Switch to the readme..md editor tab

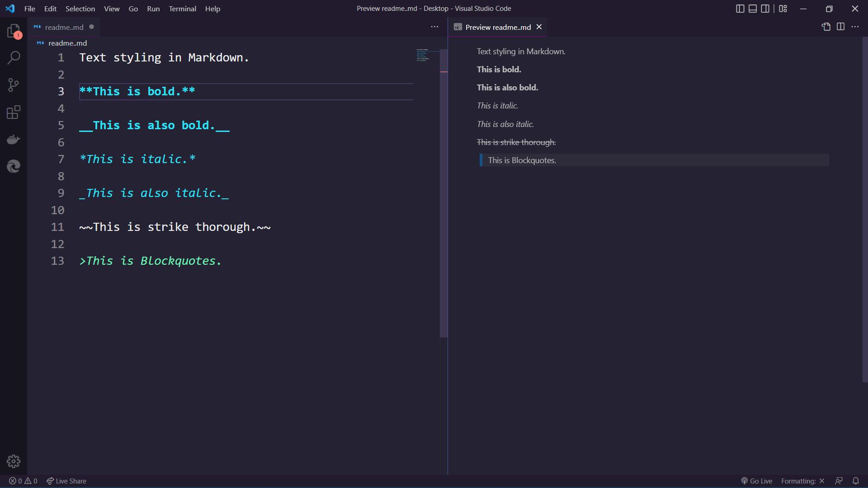pos(63,27)
